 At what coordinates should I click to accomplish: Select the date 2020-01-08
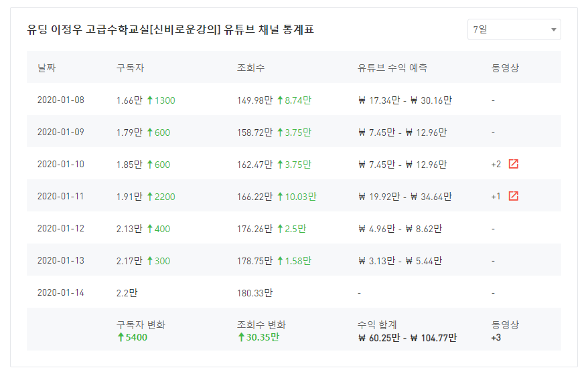point(61,100)
